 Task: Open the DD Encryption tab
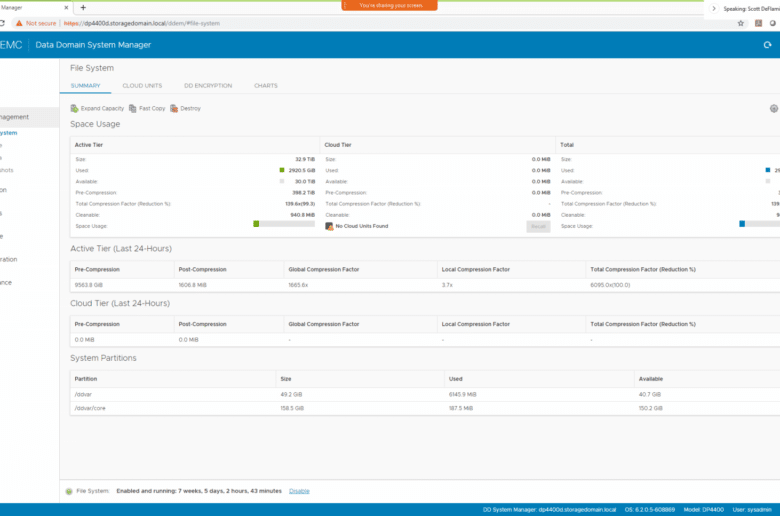click(x=208, y=86)
